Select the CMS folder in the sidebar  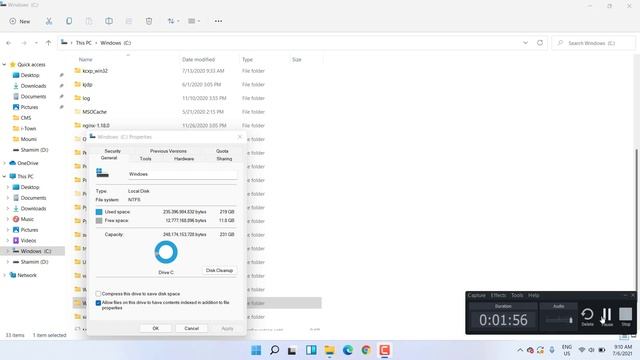26,118
